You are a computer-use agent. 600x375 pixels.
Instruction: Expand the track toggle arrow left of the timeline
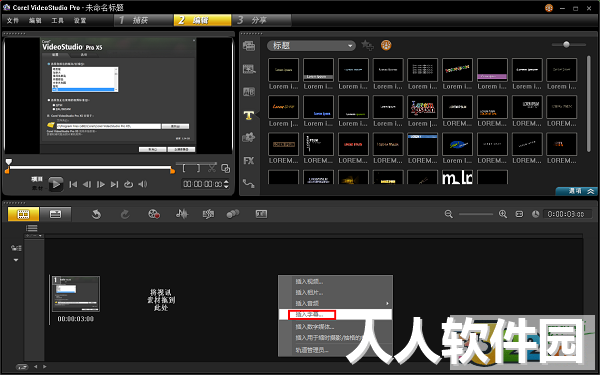pos(16,260)
